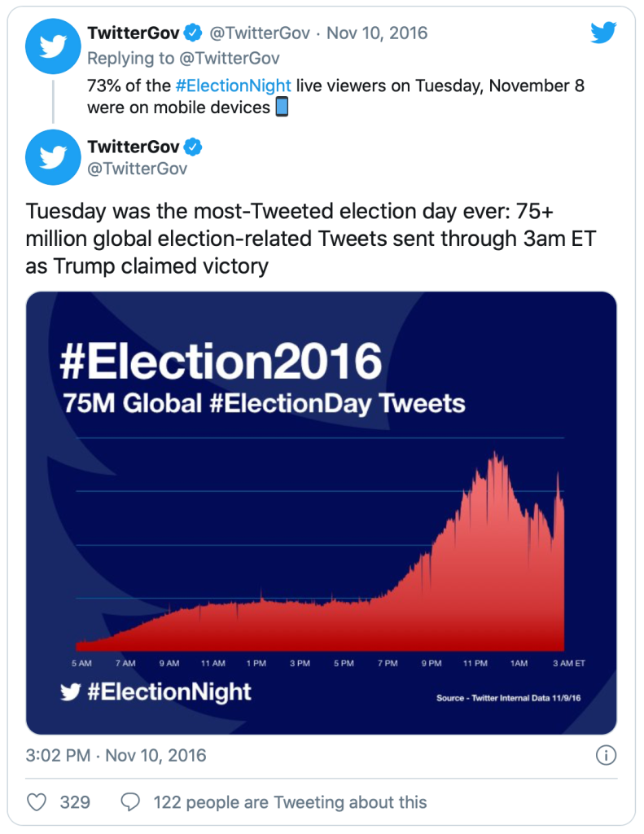Click the @TwitterGov handle on the second tweet
Viewport: 644px width, 834px height.
pos(138,165)
